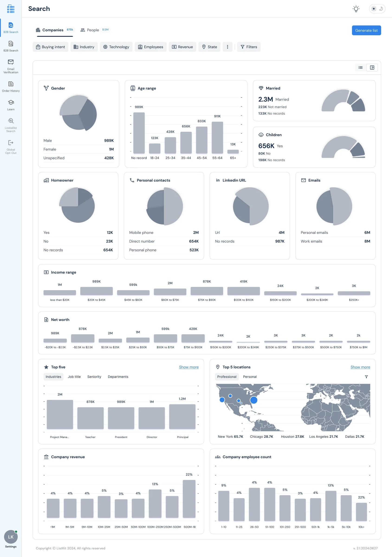Select the Job title tab in Top five
The image size is (392, 557).
click(74, 376)
